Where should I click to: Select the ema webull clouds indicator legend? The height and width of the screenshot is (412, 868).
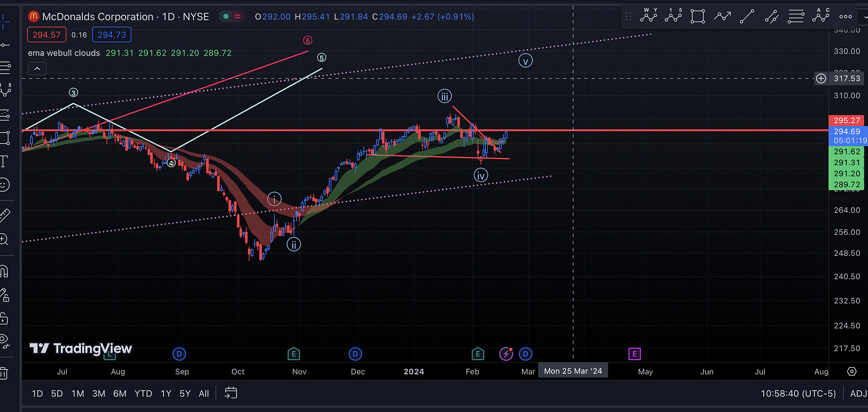[64, 53]
